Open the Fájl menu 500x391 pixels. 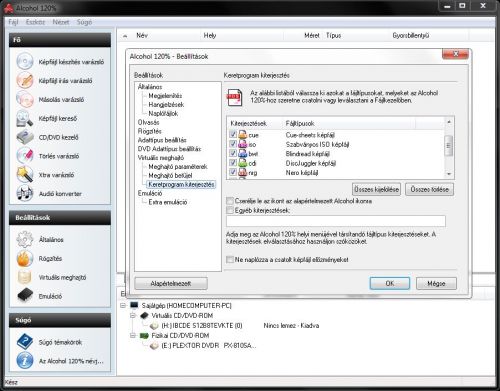(13, 22)
